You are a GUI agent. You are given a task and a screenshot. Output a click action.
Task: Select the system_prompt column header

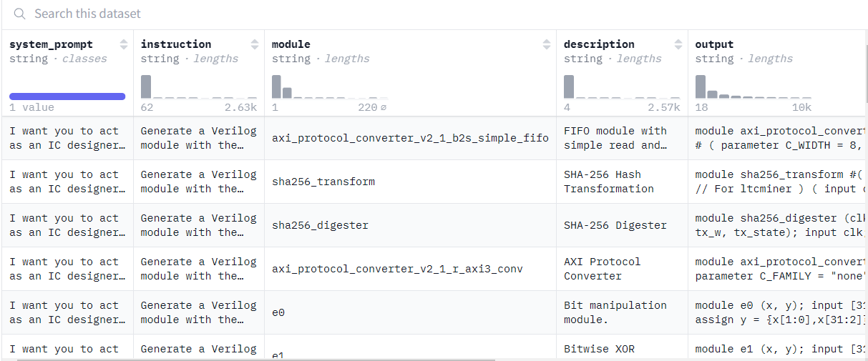click(52, 44)
